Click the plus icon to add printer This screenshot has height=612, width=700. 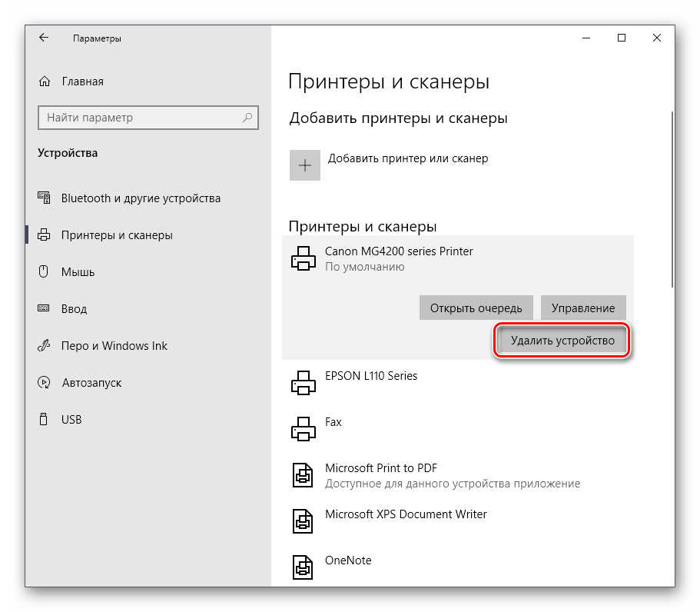coord(305,165)
